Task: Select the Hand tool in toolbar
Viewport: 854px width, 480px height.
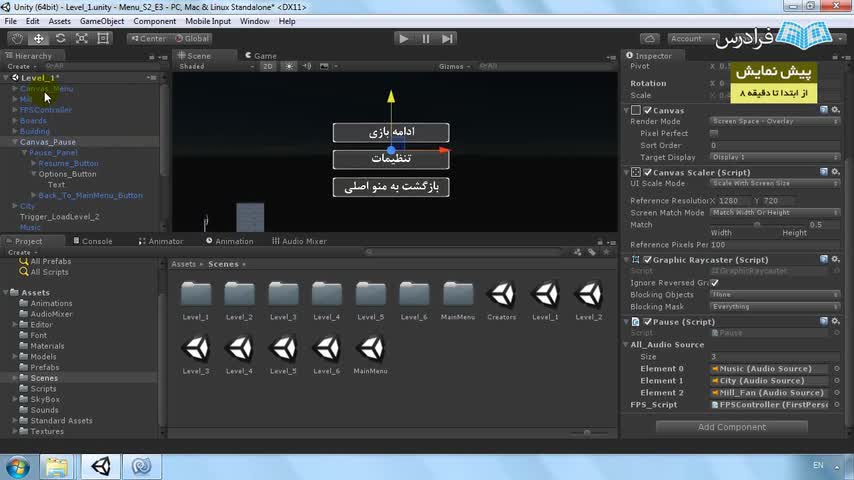Action: click(x=16, y=38)
